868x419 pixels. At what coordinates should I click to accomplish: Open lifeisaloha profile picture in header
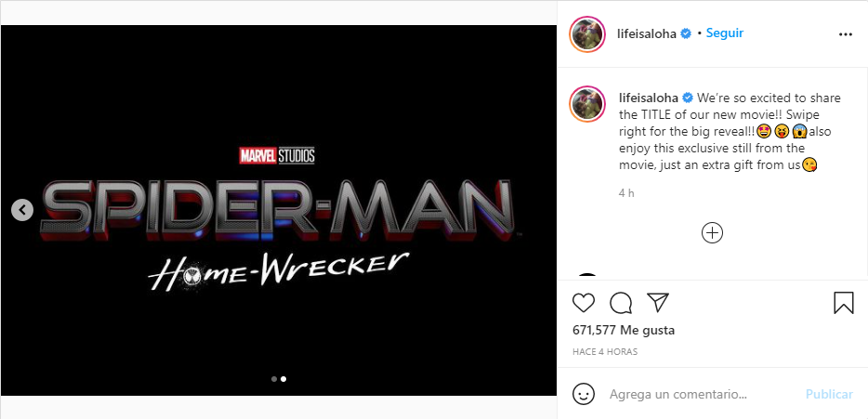tap(589, 34)
